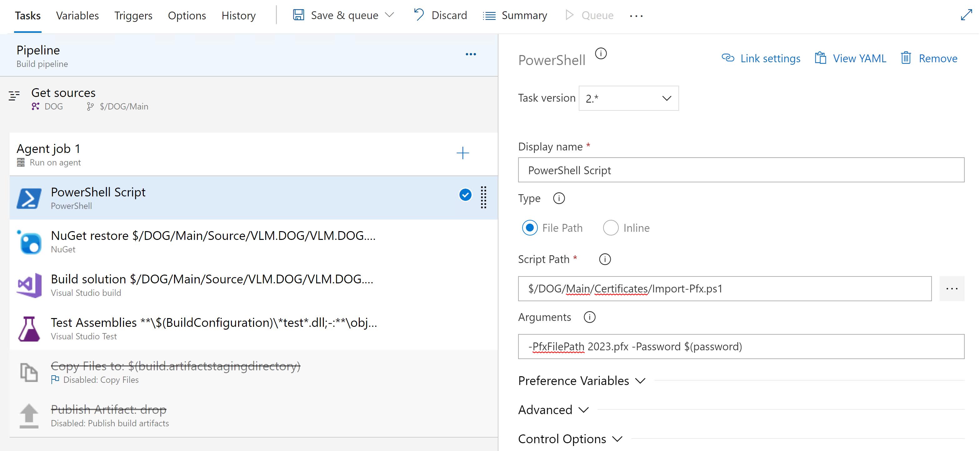Open the Task version dropdown

(628, 98)
